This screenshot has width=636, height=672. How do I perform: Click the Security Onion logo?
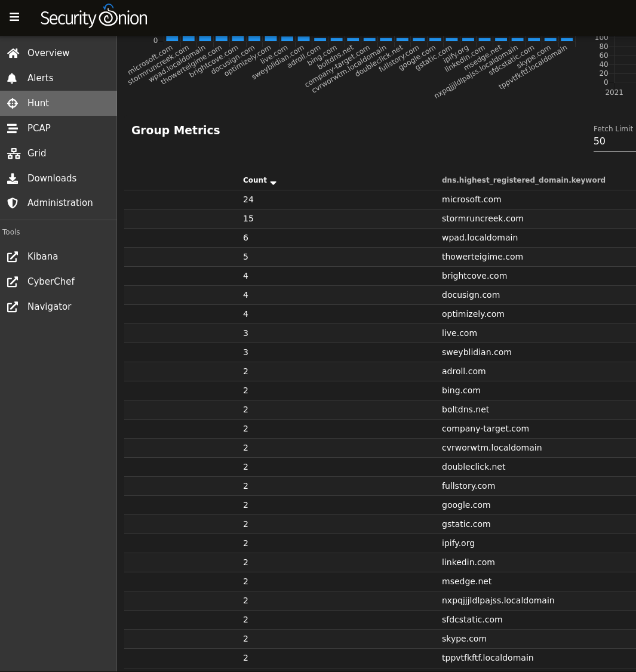pyautogui.click(x=94, y=16)
